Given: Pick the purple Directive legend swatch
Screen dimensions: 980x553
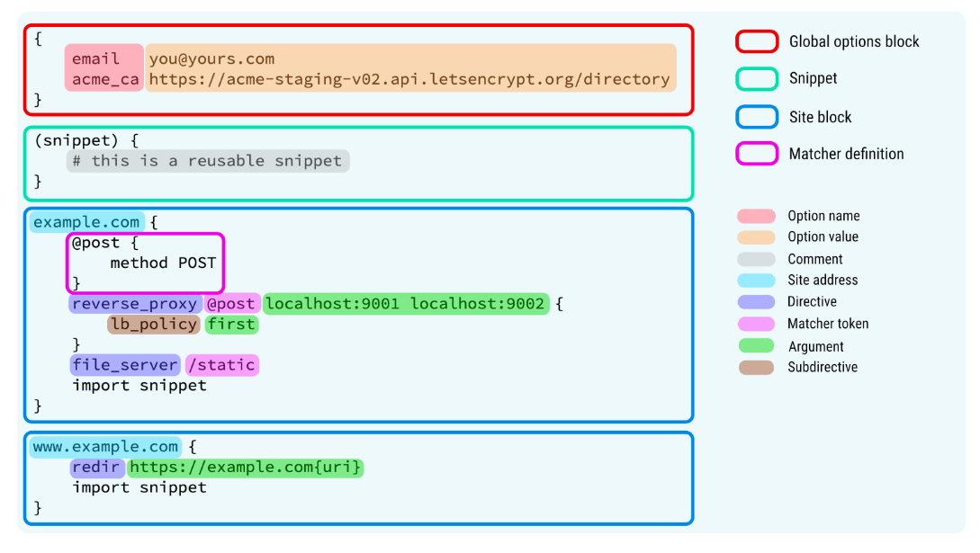Looking at the screenshot, I should pyautogui.click(x=756, y=302).
